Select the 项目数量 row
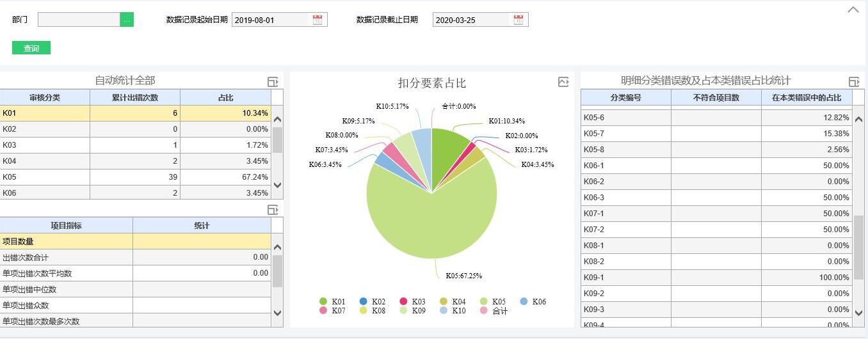The width and height of the screenshot is (868, 339). point(135,241)
